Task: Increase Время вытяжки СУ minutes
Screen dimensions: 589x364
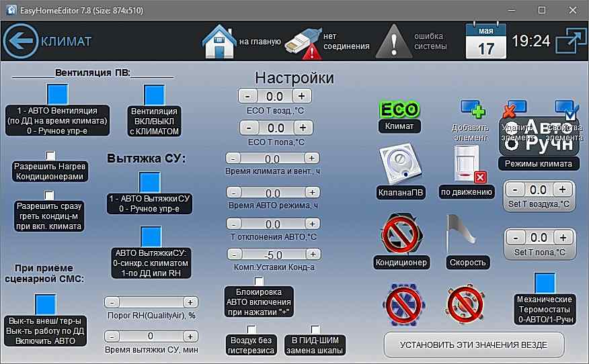Action: (x=190, y=336)
